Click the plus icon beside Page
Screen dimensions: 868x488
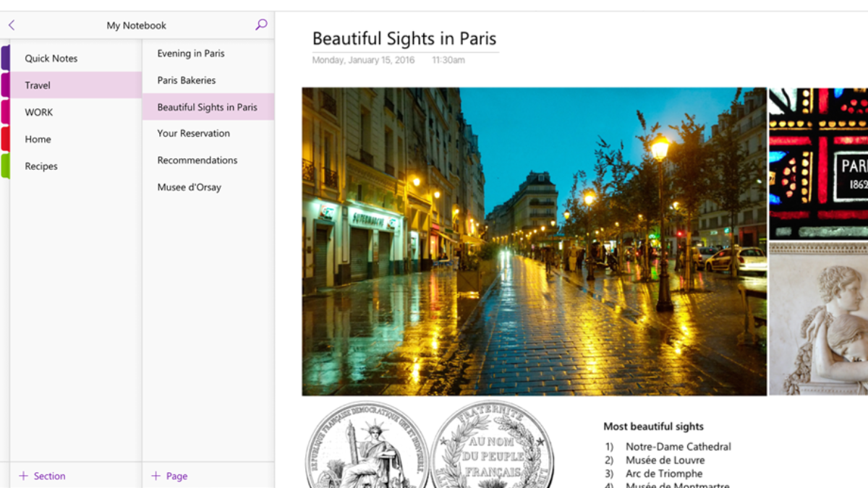156,476
